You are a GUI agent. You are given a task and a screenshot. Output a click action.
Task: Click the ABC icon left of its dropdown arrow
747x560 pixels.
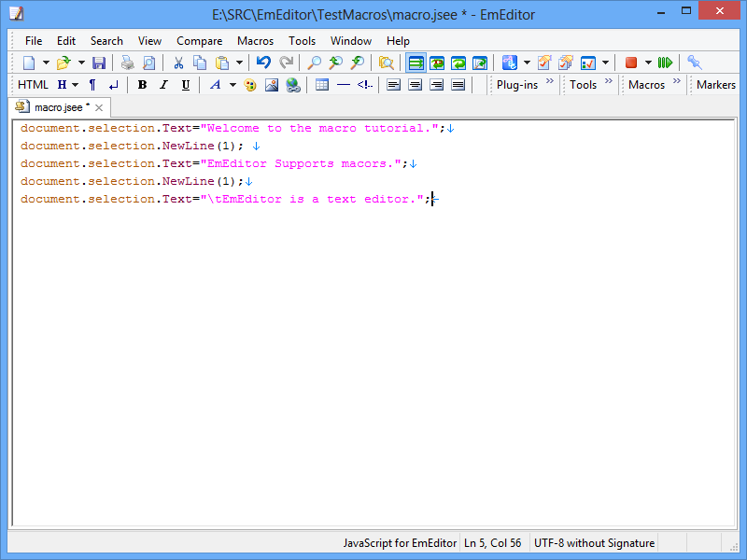[509, 63]
